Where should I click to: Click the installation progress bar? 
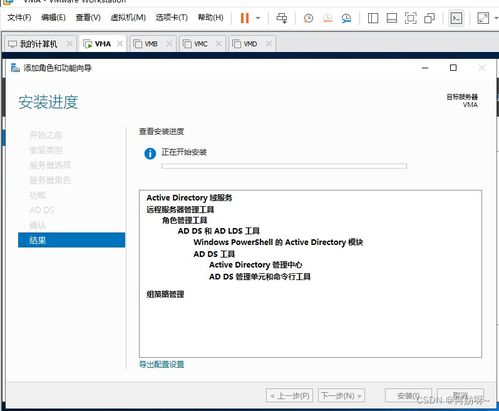tap(284, 166)
